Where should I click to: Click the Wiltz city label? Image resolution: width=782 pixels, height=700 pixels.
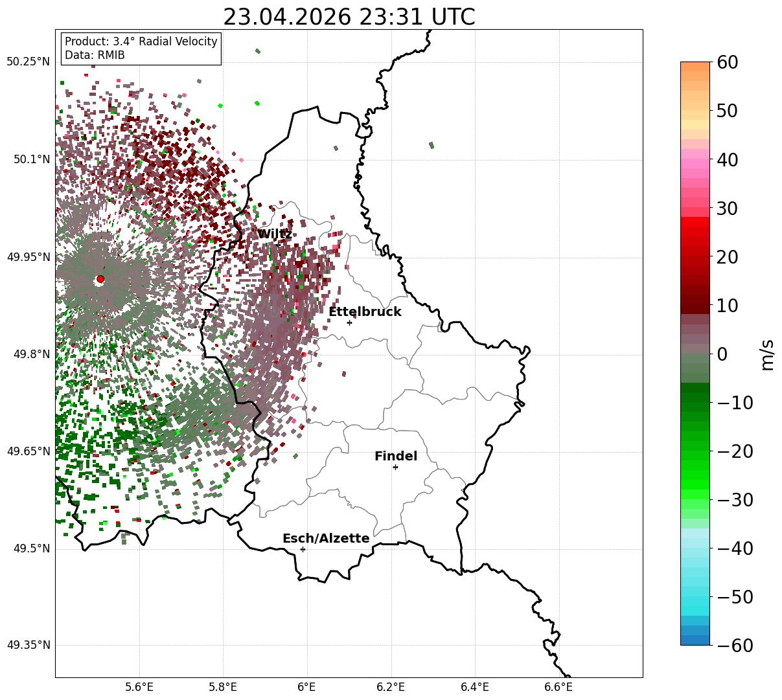point(275,234)
